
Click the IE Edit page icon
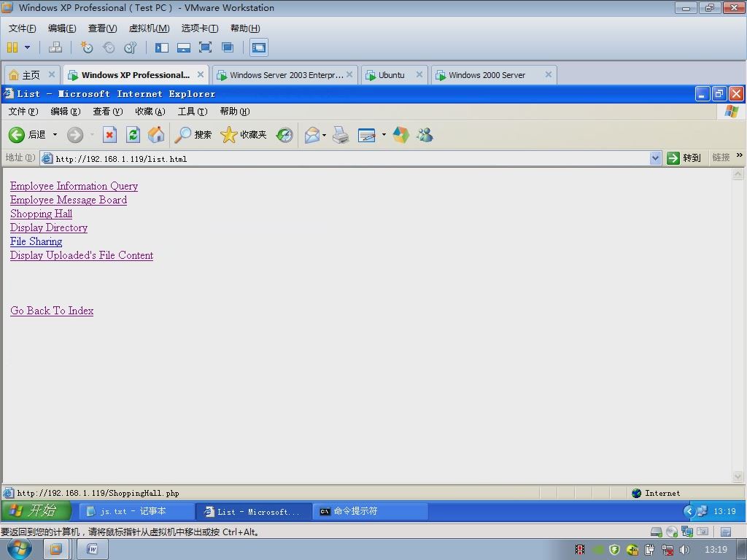[x=366, y=135]
